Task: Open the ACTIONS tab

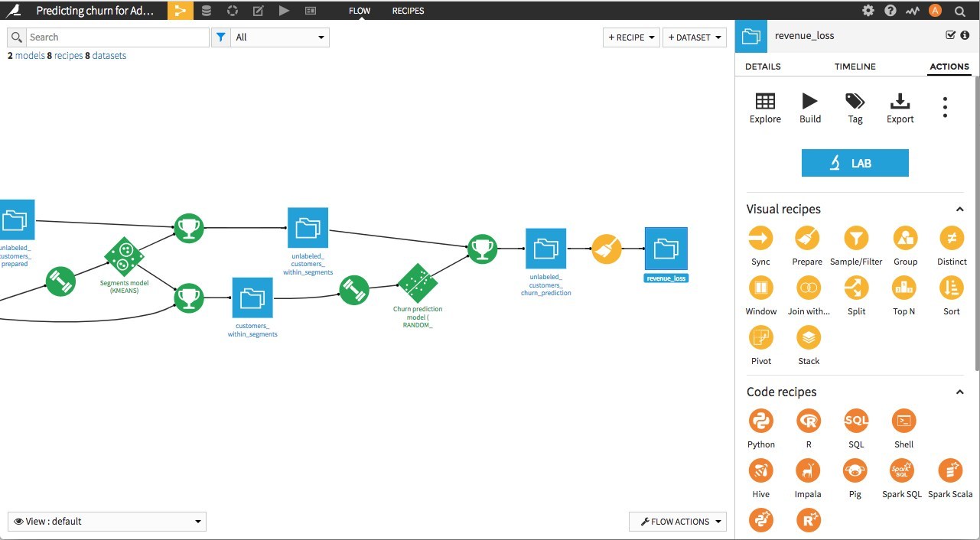Action: 949,67
